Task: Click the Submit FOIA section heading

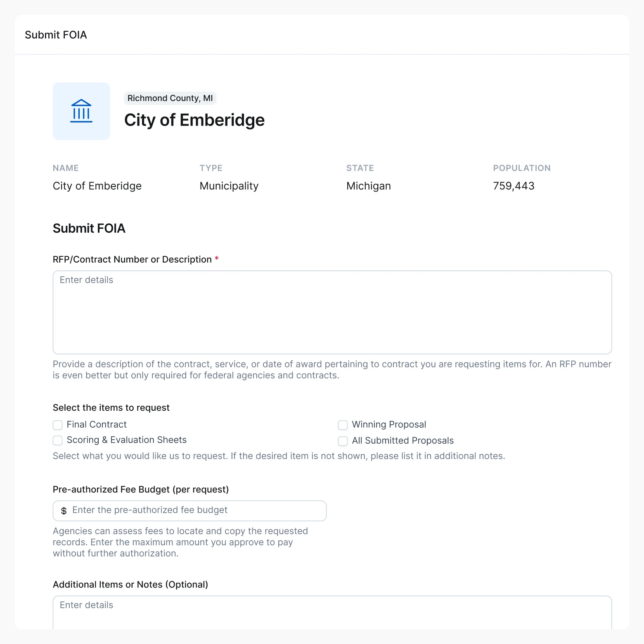Action: click(x=89, y=228)
